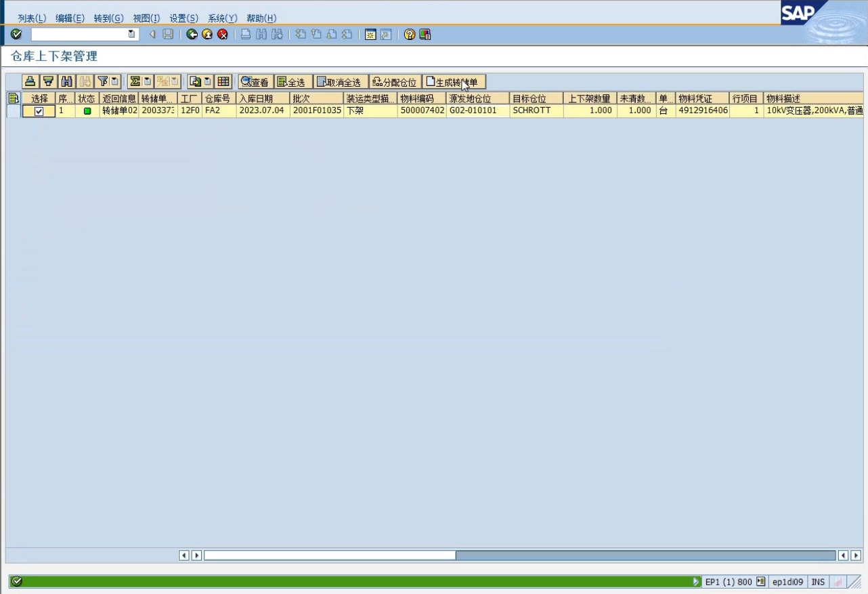Click the red Cancel icon
Screen dimensions: 868x594
pos(222,35)
